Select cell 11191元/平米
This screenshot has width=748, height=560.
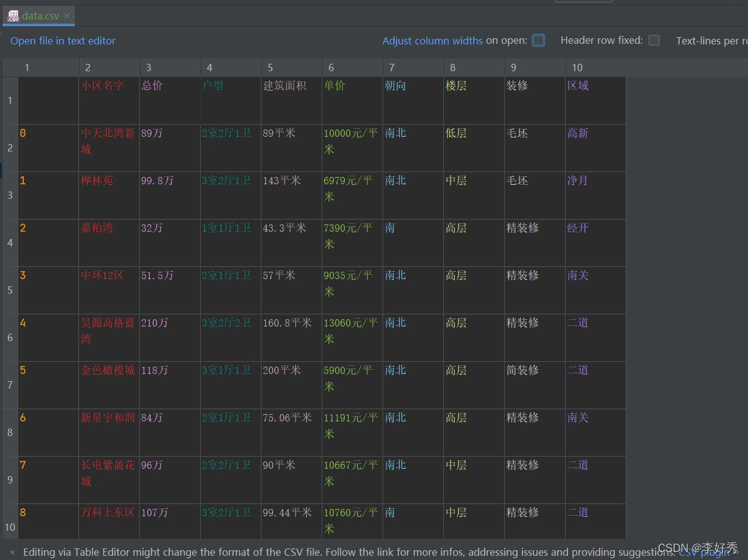(x=353, y=432)
